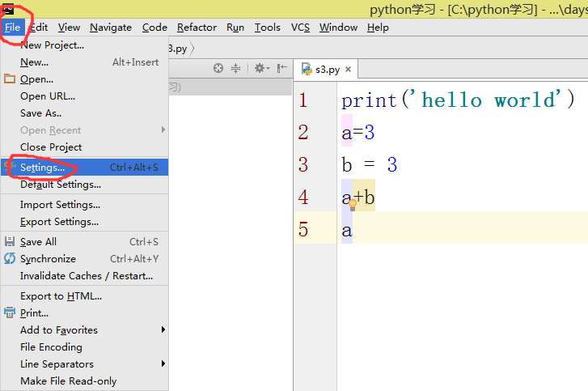Click line number 3 in the gutter
Screen dimensions: 588x391
tap(303, 164)
